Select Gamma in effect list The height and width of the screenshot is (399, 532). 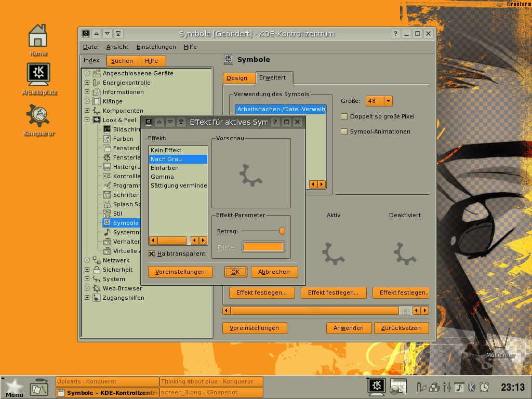tap(178, 177)
